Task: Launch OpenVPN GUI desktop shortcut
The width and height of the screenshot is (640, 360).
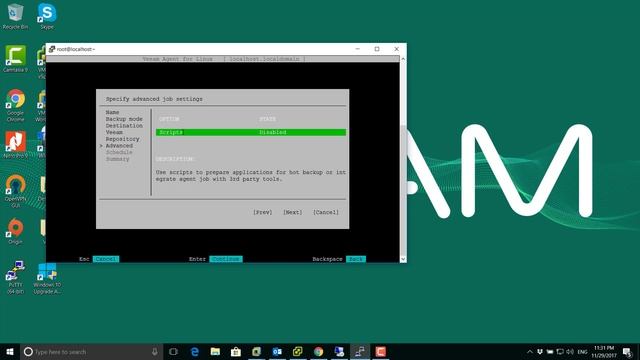Action: pos(15,191)
